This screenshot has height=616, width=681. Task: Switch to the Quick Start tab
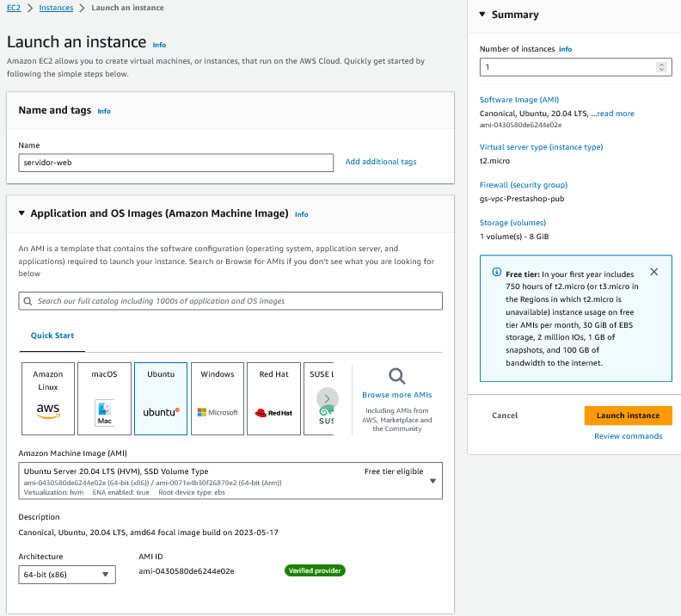point(52,336)
